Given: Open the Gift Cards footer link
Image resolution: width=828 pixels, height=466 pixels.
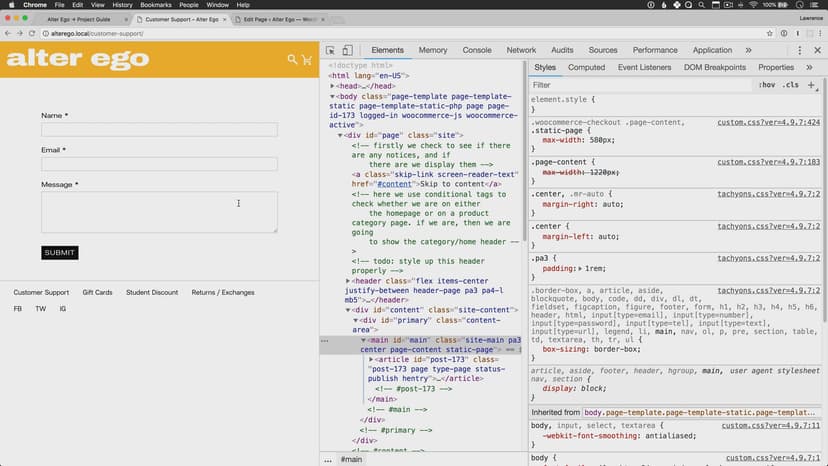Looking at the screenshot, I should pyautogui.click(x=97, y=292).
